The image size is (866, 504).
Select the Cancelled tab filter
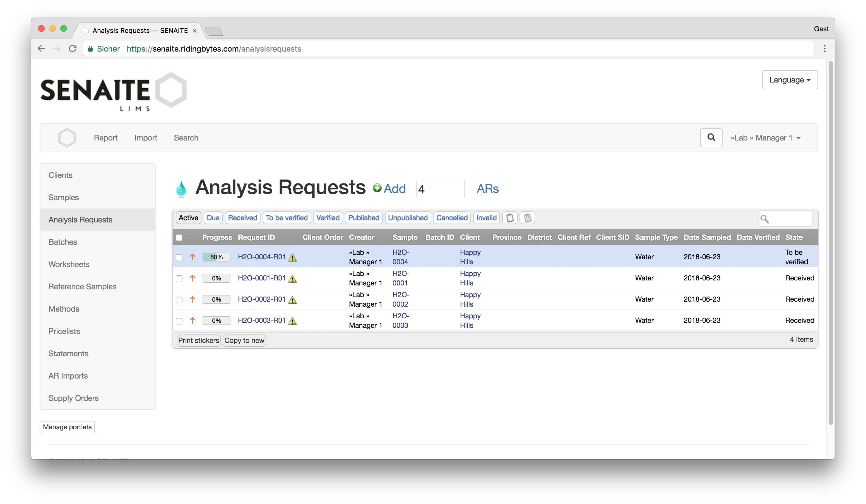point(452,218)
